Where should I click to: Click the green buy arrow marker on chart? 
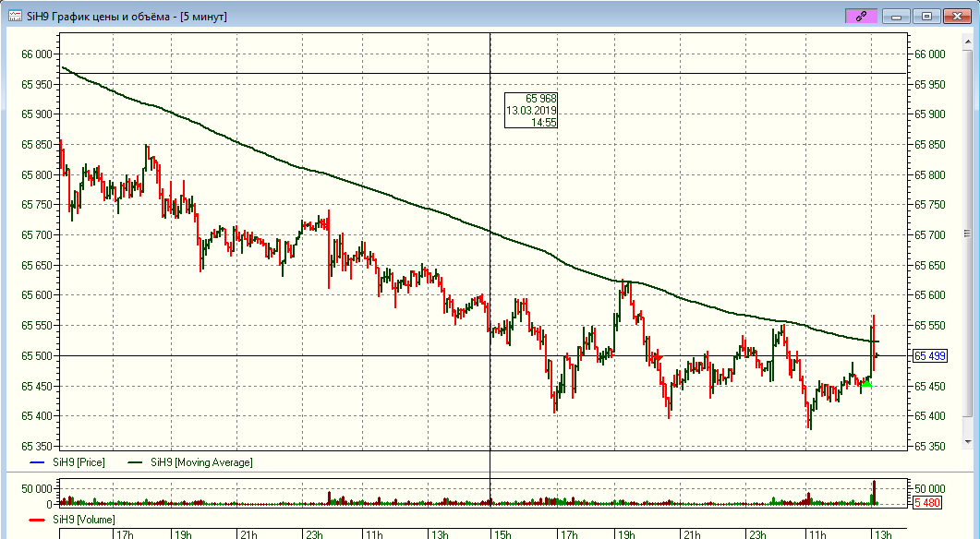(x=866, y=383)
